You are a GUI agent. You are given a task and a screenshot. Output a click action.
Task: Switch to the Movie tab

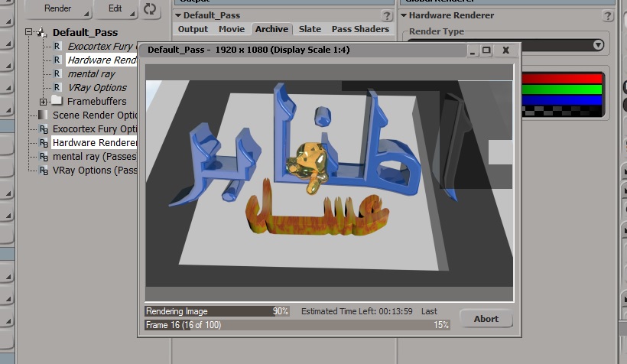point(232,29)
